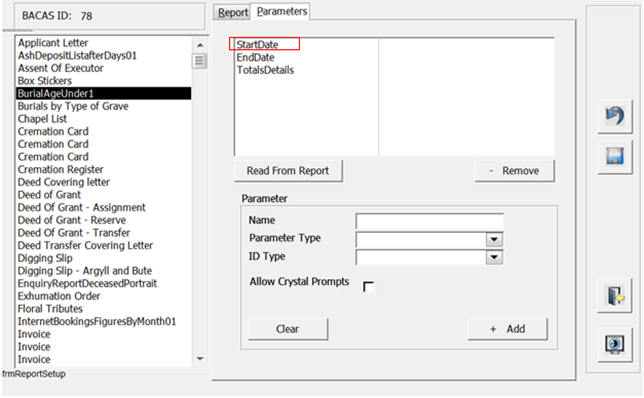Select Deed of Grant report
Image resolution: width=644 pixels, height=398 pixels.
click(x=104, y=195)
